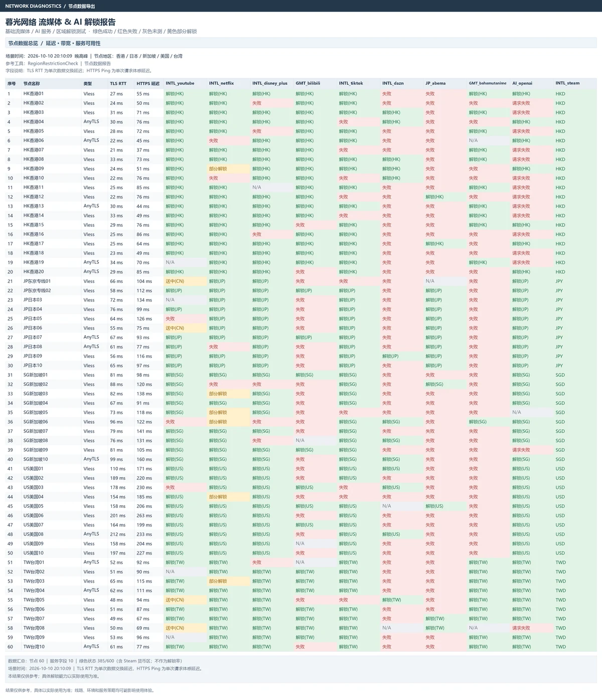This screenshot has height=700, width=602.
Task: Select node name US美国08
Action: [x=34, y=534]
